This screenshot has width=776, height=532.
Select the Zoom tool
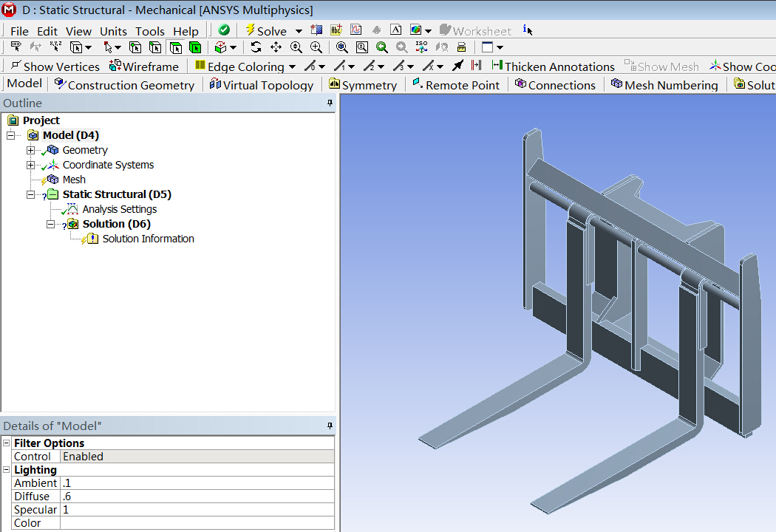(x=296, y=47)
